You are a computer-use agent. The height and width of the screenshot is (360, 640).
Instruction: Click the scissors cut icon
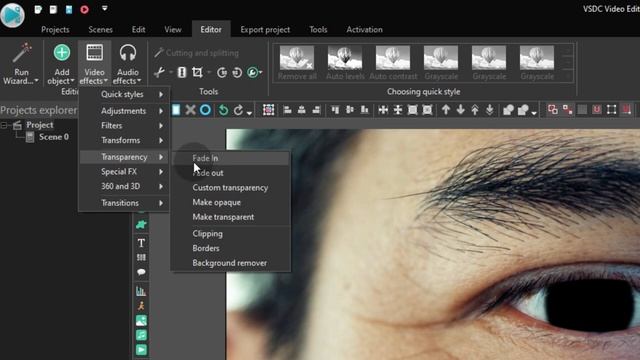[x=159, y=73]
